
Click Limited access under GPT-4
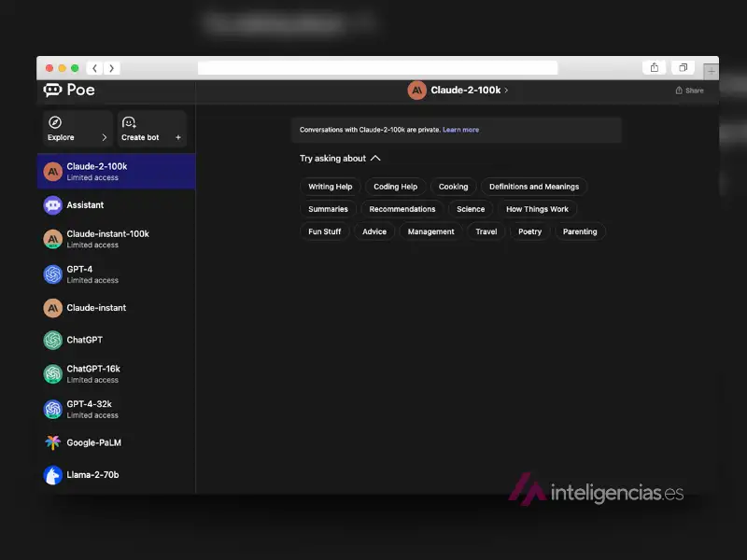(x=92, y=281)
